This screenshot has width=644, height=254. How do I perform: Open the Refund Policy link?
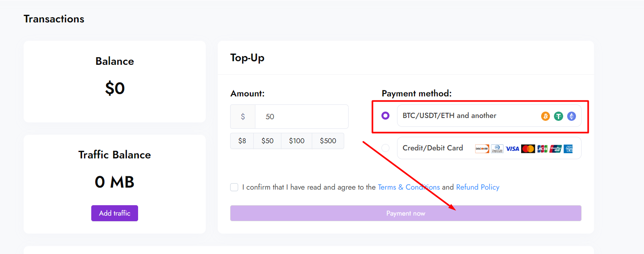(x=477, y=187)
